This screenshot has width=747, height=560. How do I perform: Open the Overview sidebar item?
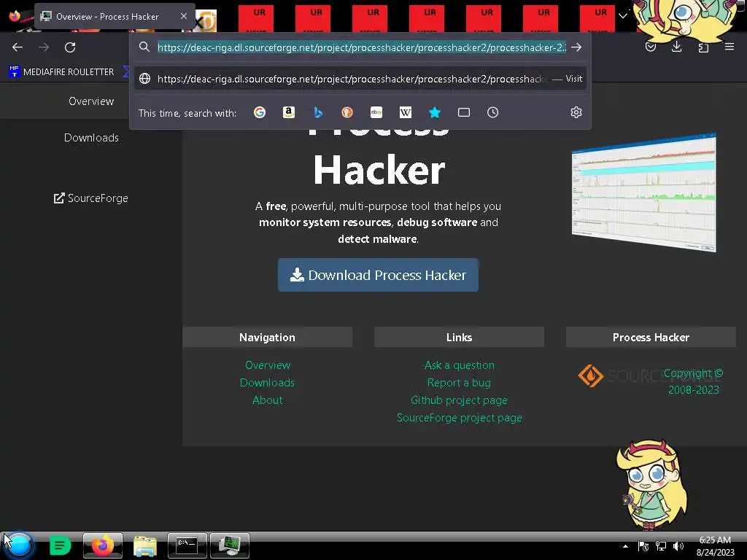point(91,101)
